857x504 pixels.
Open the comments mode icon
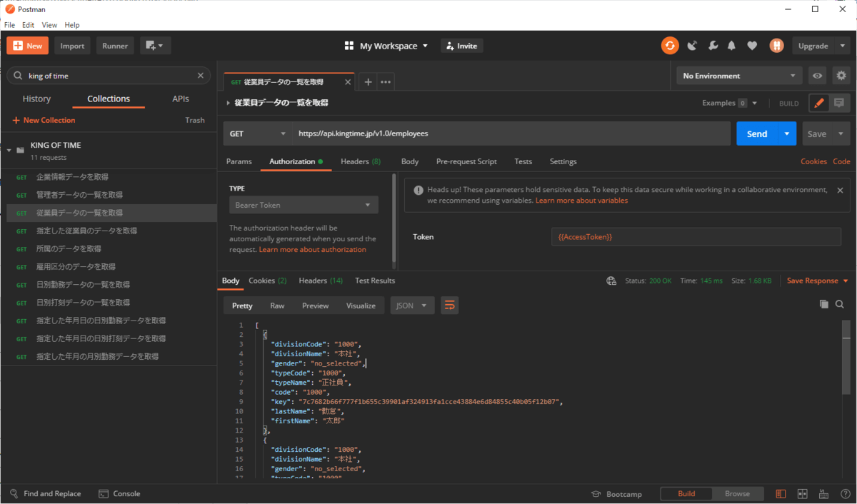point(839,103)
